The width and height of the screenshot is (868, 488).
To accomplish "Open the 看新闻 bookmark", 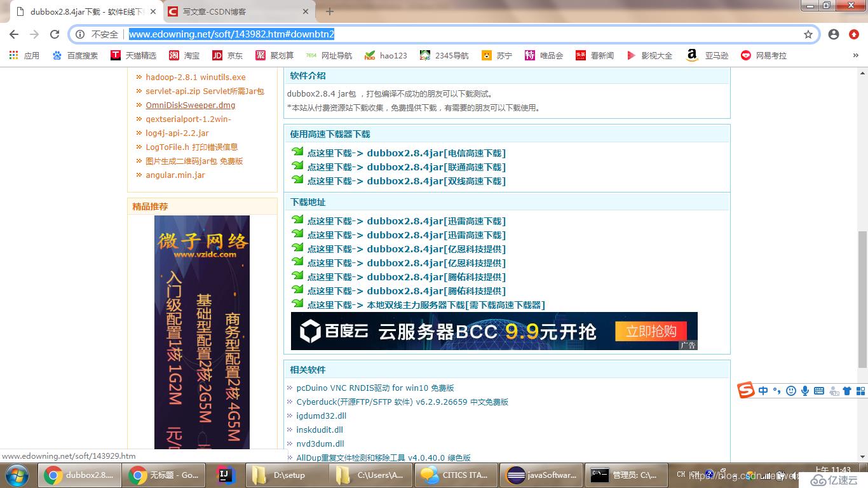I will (x=595, y=55).
